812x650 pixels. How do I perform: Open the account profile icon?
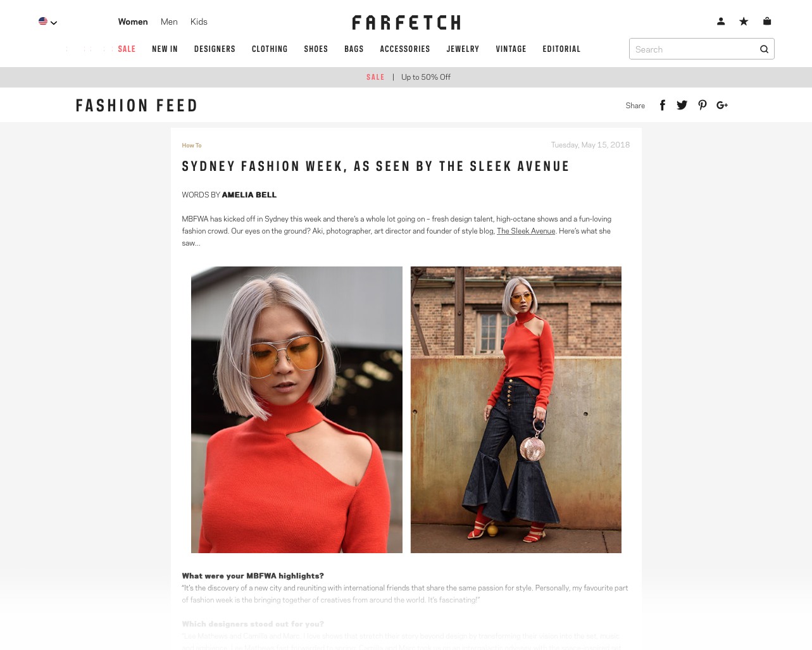721,22
